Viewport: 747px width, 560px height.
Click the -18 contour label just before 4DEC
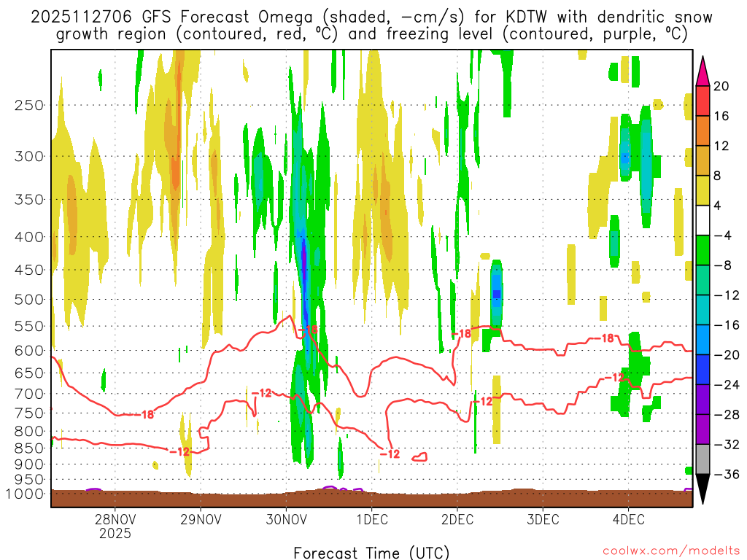pos(604,338)
